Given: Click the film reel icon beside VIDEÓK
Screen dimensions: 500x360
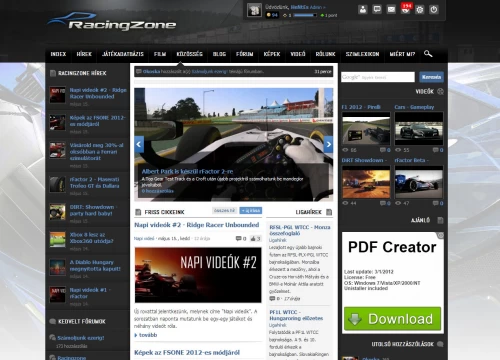Looking at the screenshot, I should tap(440, 91).
